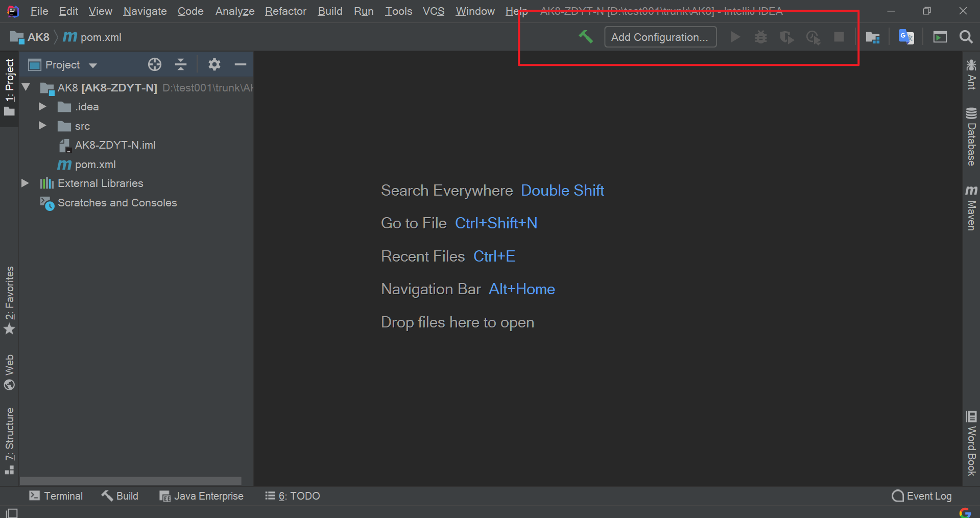Collapse the AK8 root project node
This screenshot has width=980, height=518.
tap(26, 87)
